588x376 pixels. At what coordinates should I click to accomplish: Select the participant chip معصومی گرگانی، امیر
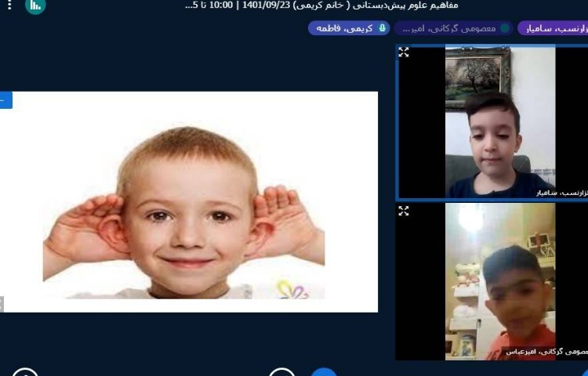(453, 28)
